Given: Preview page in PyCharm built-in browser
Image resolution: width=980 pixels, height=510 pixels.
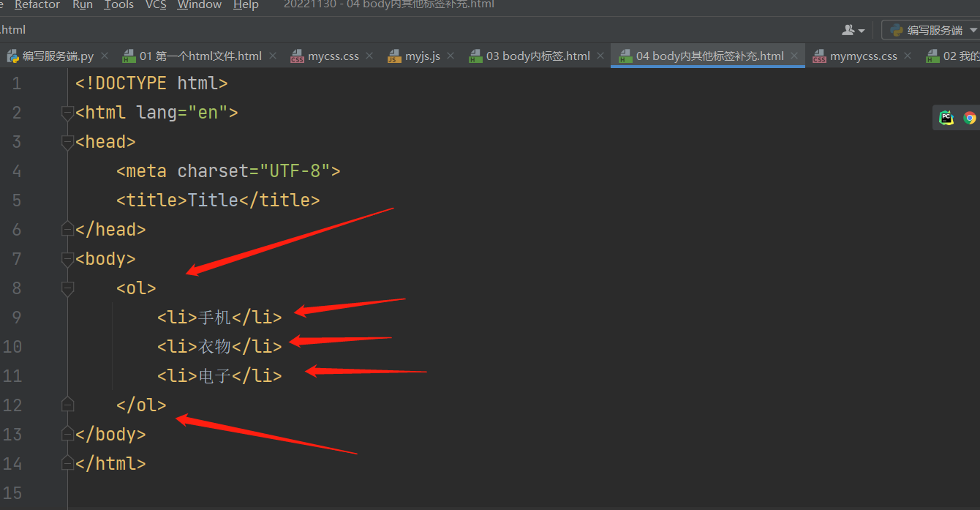Looking at the screenshot, I should pos(946,118).
